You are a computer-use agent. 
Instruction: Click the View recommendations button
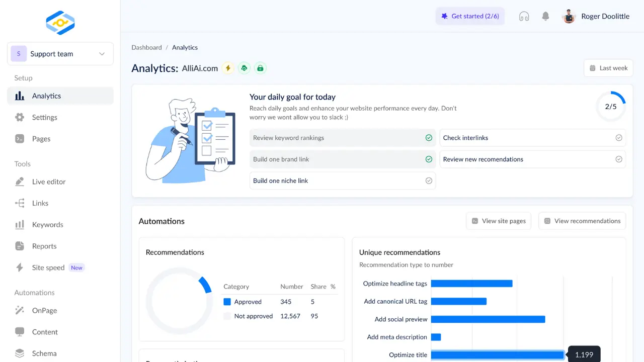click(582, 221)
